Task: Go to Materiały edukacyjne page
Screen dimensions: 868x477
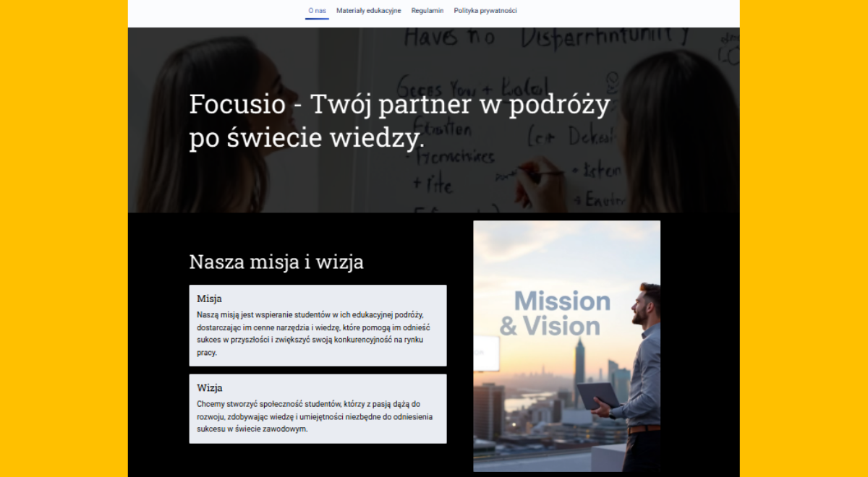Action: 369,11
